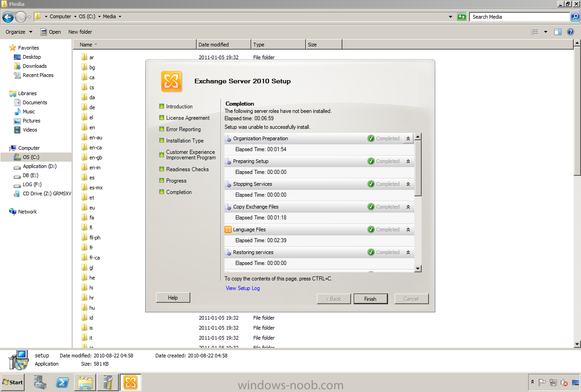The image size is (581, 392).
Task: Go back in Explorer navigation
Action: [x=8, y=17]
